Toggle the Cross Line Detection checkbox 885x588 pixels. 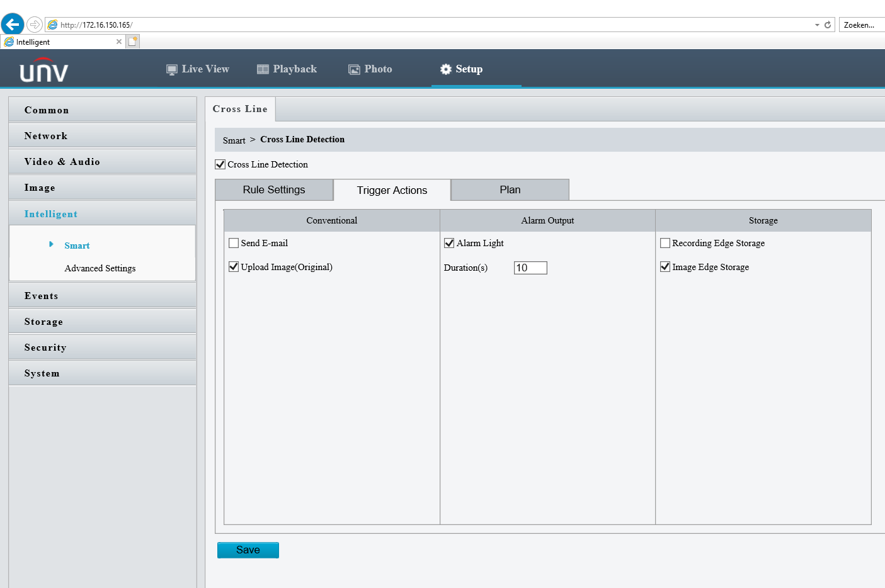pos(220,164)
